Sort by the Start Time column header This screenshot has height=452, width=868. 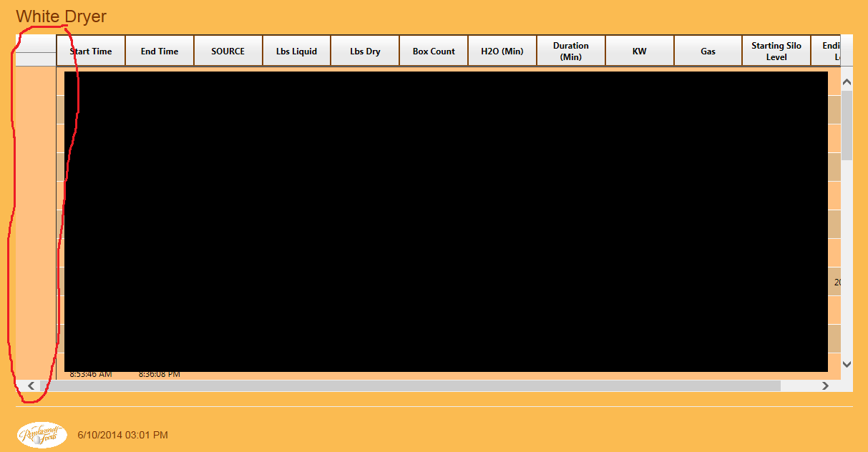point(91,51)
